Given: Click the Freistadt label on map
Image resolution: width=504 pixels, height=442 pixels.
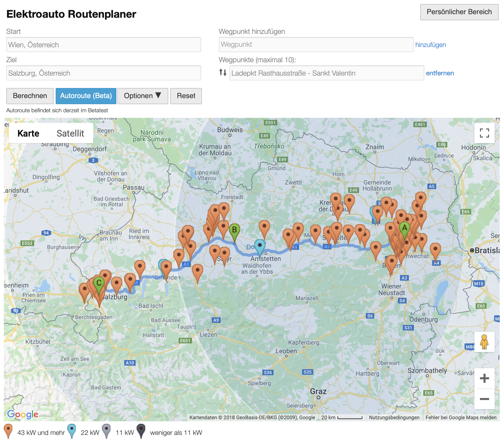Looking at the screenshot, I should pyautogui.click(x=232, y=197).
